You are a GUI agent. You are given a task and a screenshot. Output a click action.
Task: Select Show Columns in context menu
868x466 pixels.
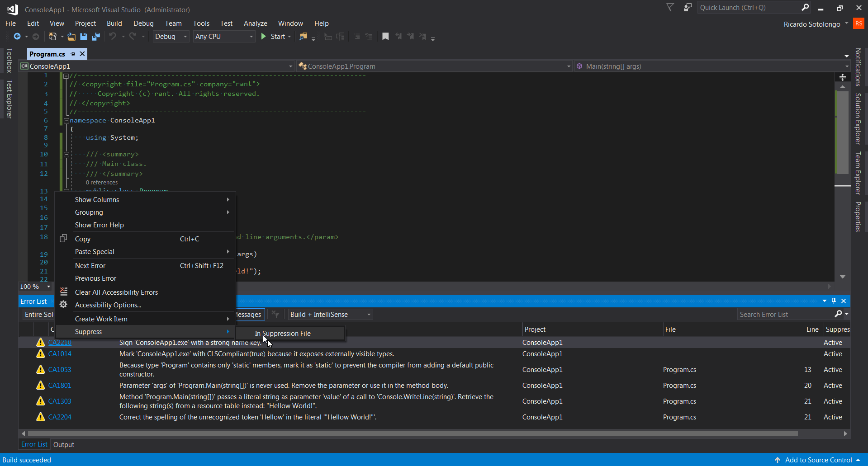pos(145,200)
